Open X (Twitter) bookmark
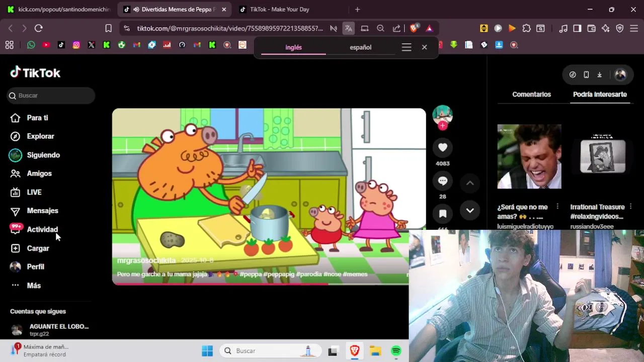Image resolution: width=644 pixels, height=362 pixels. (92, 45)
